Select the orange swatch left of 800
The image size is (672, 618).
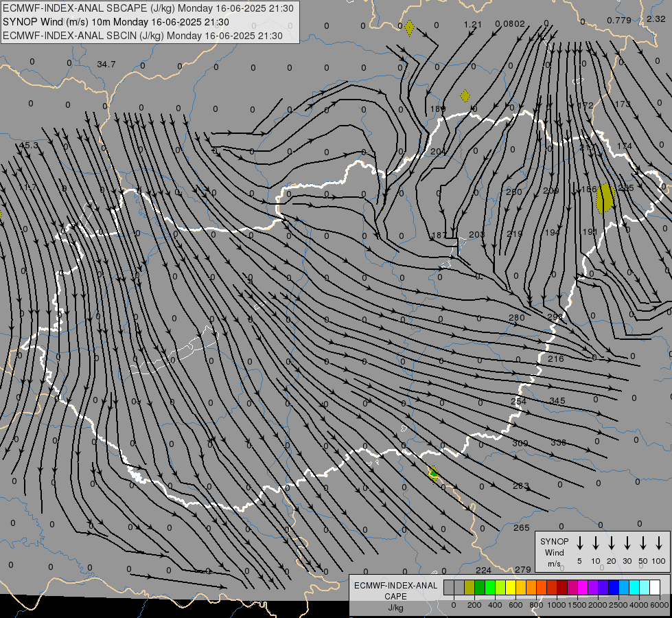coord(531,588)
